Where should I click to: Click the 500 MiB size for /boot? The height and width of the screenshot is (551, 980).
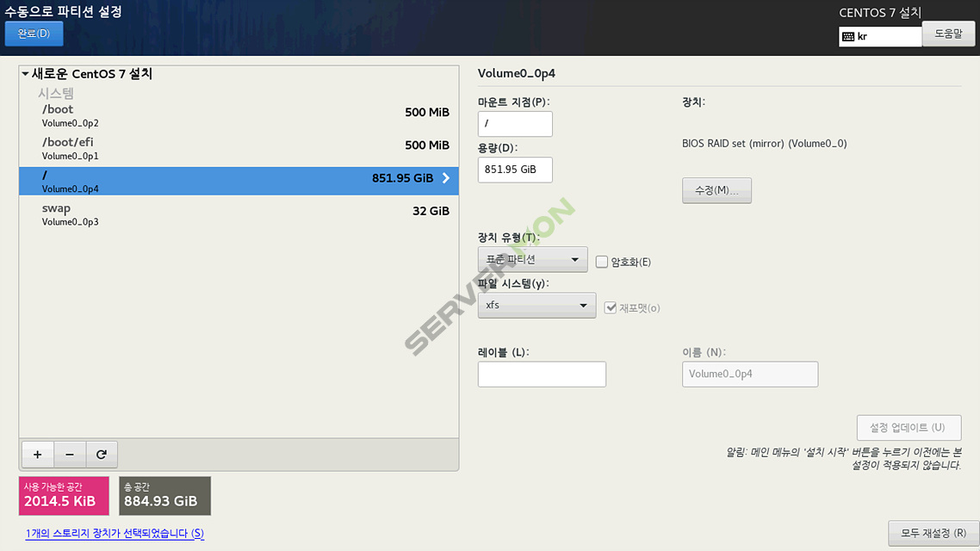coord(427,113)
